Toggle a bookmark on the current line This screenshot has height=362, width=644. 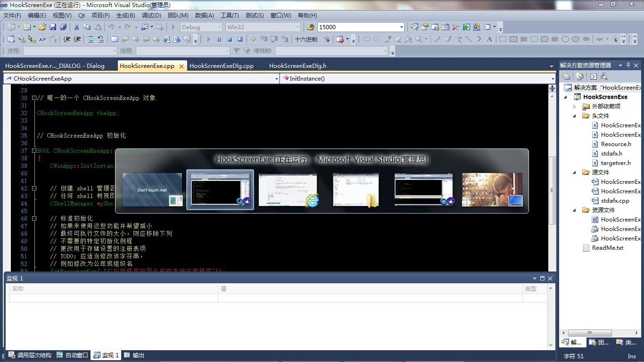pyautogui.click(x=115, y=40)
